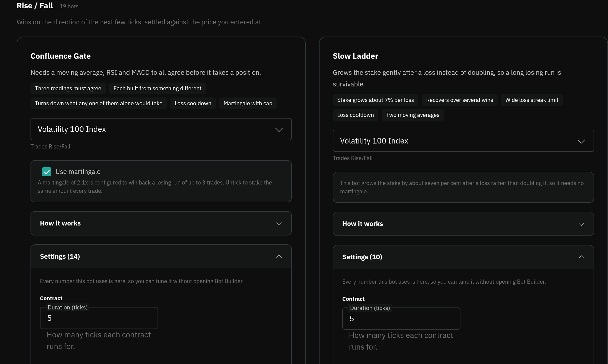Click 'Trades Rise/Fall' under Confluence Gate dropdown

[x=50, y=147]
